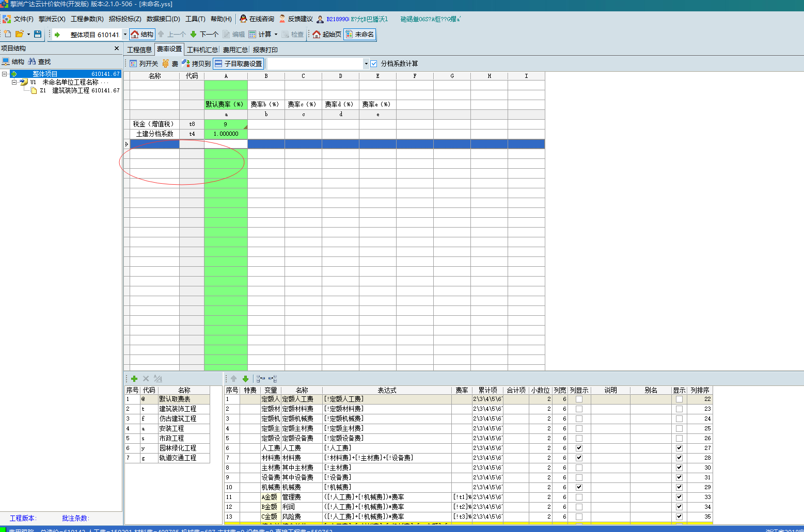
Task: Click the gray move-up arrow in expression toolbar
Action: click(233, 379)
